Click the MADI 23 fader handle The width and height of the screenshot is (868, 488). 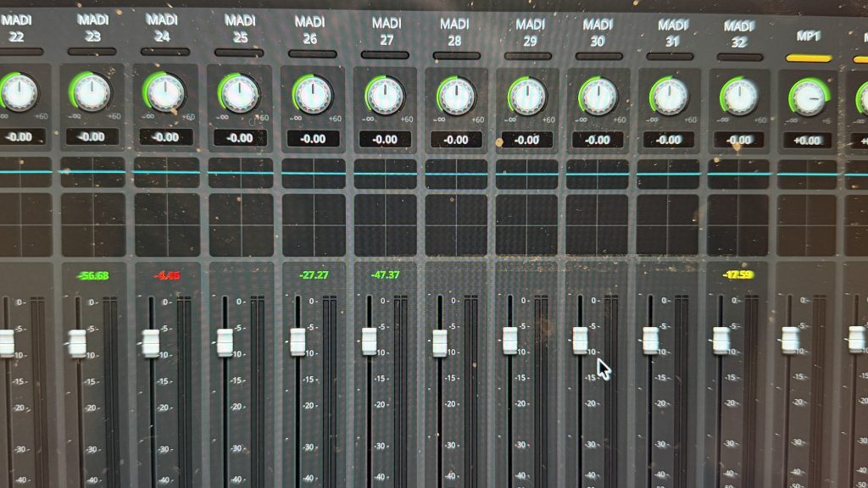pos(77,343)
